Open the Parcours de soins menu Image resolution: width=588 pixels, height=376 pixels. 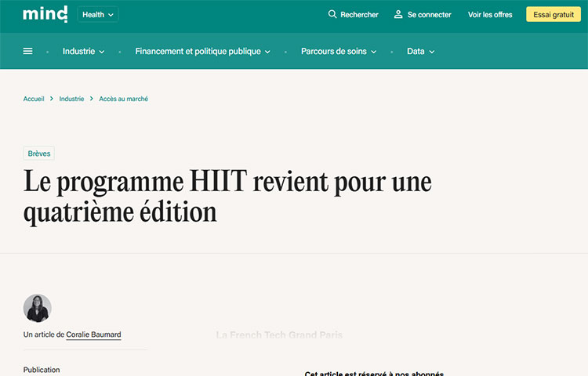pos(339,52)
